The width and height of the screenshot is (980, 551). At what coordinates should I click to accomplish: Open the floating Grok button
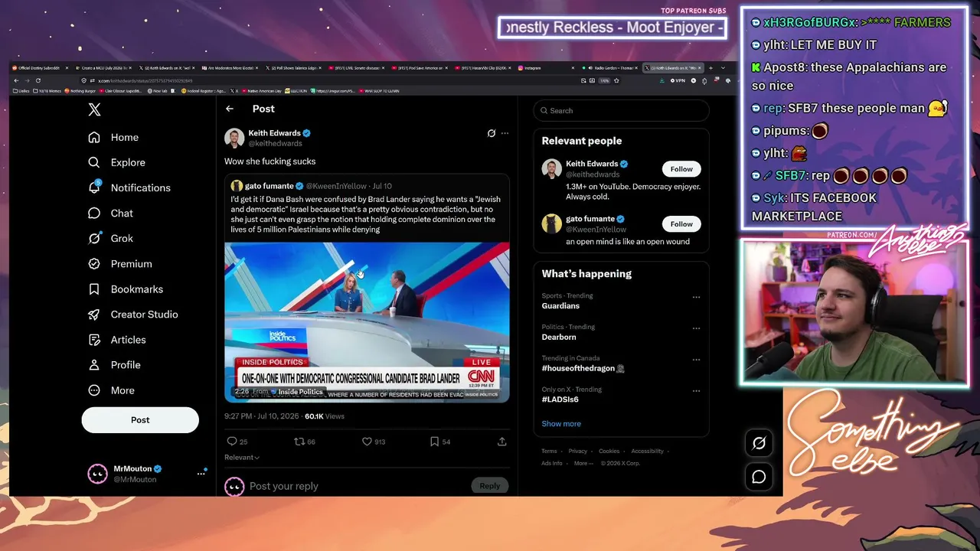(759, 443)
